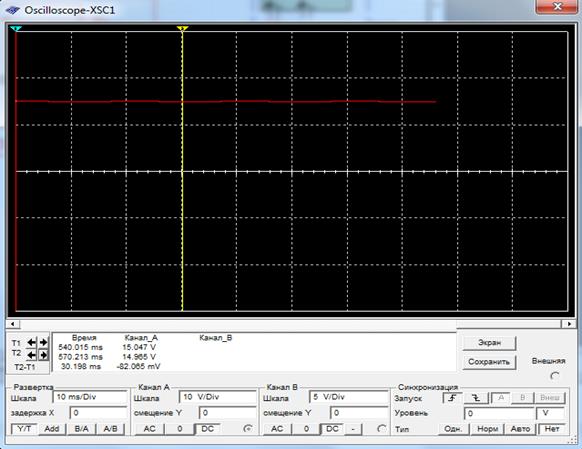Click the yellow T2 cursor marker
This screenshot has height=449, width=582.
click(182, 28)
